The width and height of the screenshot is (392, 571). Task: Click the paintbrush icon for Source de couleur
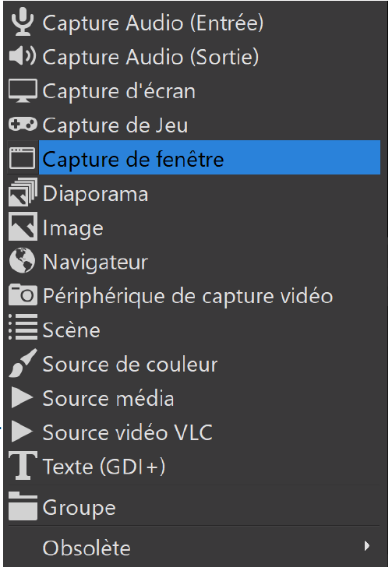(23, 363)
